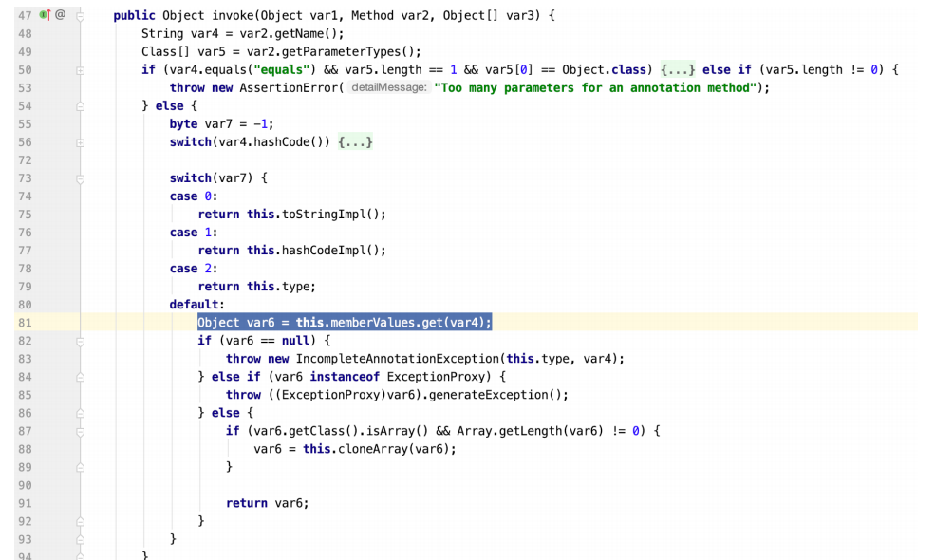Click the folded {...} after var4.hashCode()
Screen dimensions: 935x560
(x=355, y=142)
